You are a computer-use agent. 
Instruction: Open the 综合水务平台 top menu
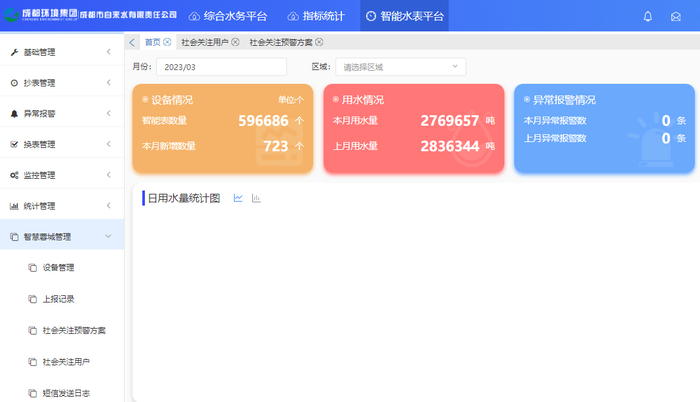(228, 17)
